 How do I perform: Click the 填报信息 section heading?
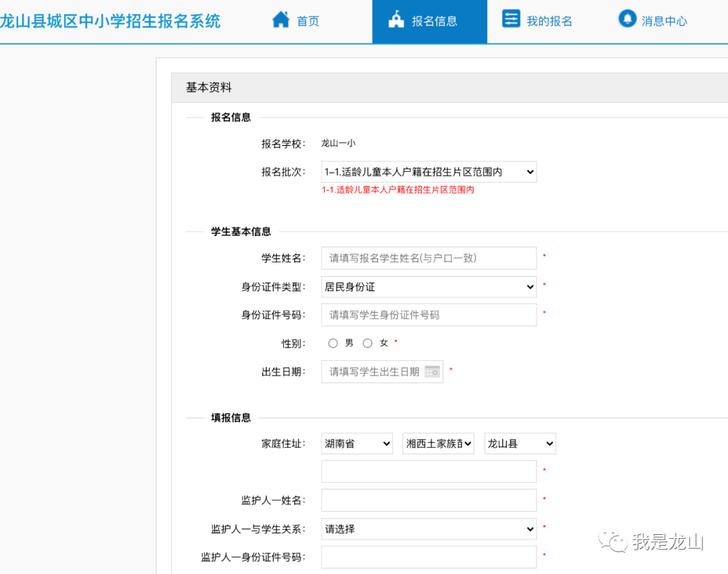(x=231, y=418)
